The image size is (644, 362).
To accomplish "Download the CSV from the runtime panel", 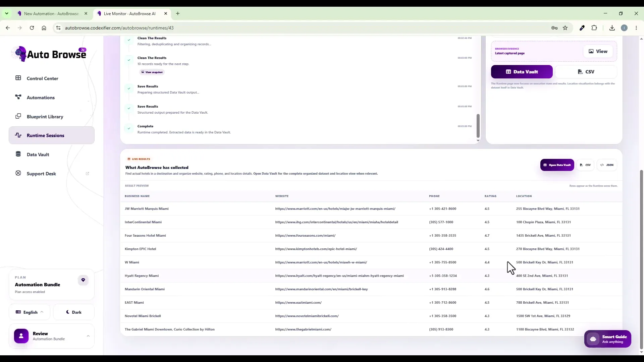I will coord(586,72).
